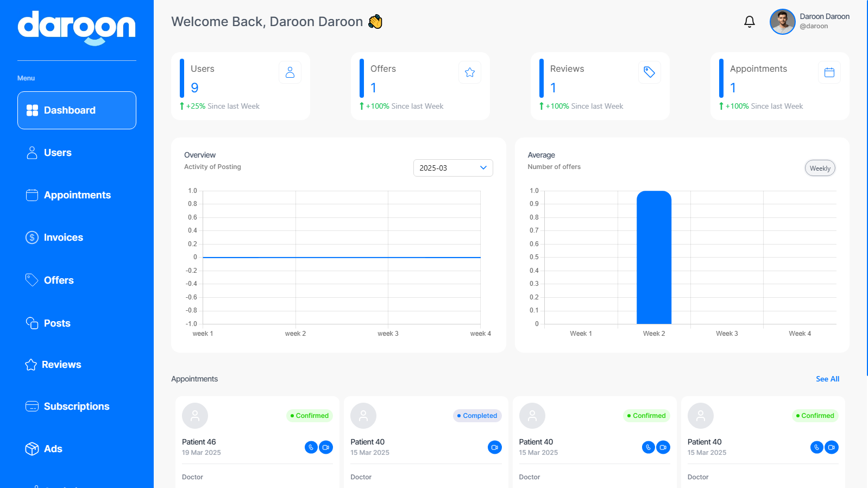Click the Week 2 blue bar
This screenshot has height=488, width=868.
(x=654, y=258)
